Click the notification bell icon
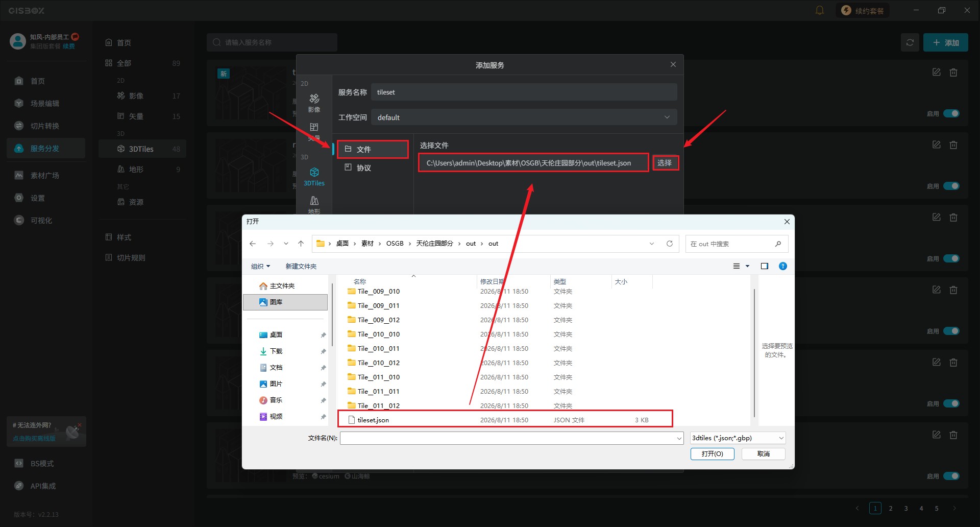The image size is (980, 527). click(820, 10)
